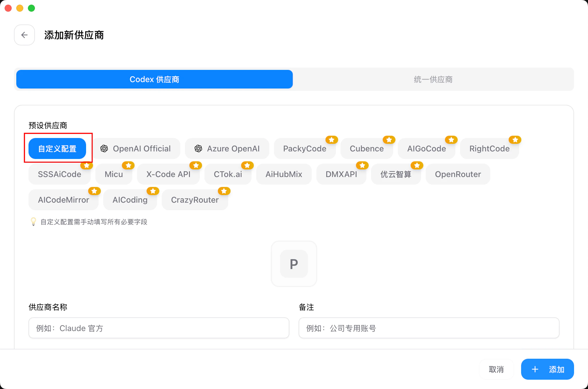
Task: Select the AICodeMirror preset
Action: pyautogui.click(x=63, y=200)
